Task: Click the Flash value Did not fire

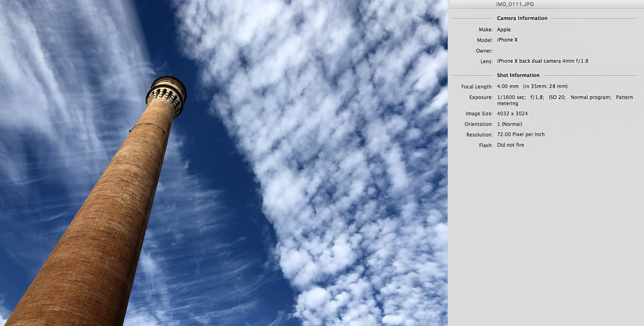Action: pos(510,145)
